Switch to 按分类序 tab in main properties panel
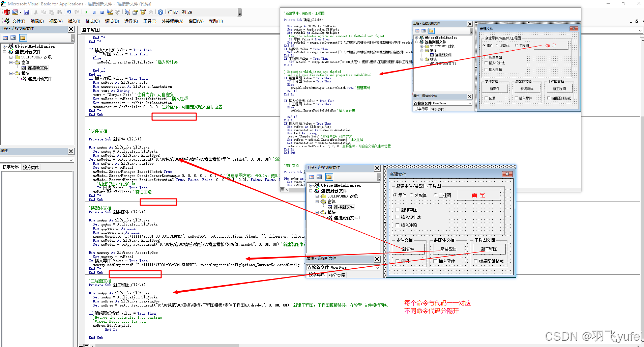Image resolution: width=644 pixels, height=347 pixels. [31, 167]
